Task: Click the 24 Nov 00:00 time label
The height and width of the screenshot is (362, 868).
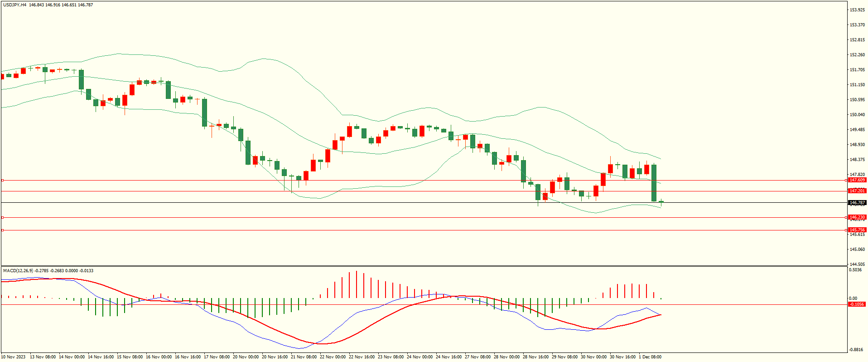Action: pyautogui.click(x=420, y=357)
